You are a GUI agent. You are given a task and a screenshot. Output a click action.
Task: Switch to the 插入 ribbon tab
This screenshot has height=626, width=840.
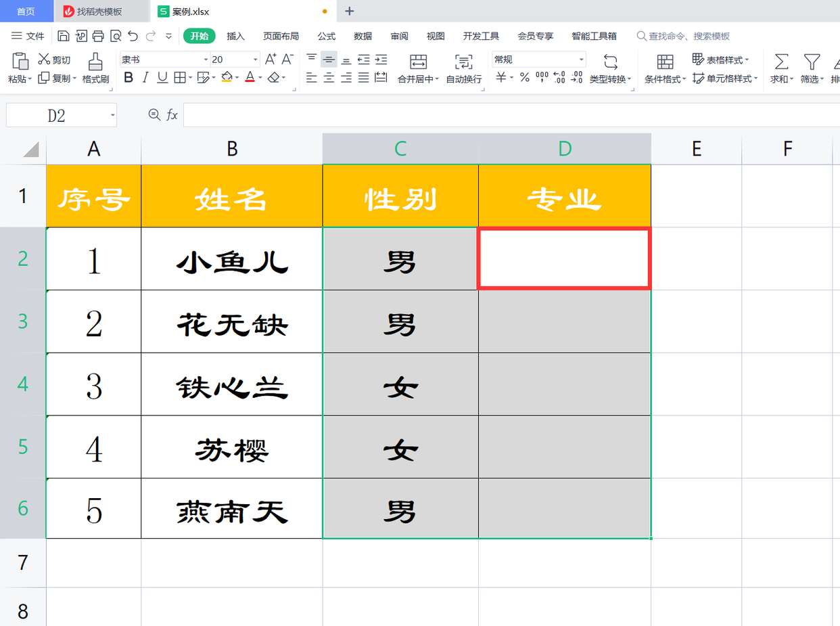point(235,36)
